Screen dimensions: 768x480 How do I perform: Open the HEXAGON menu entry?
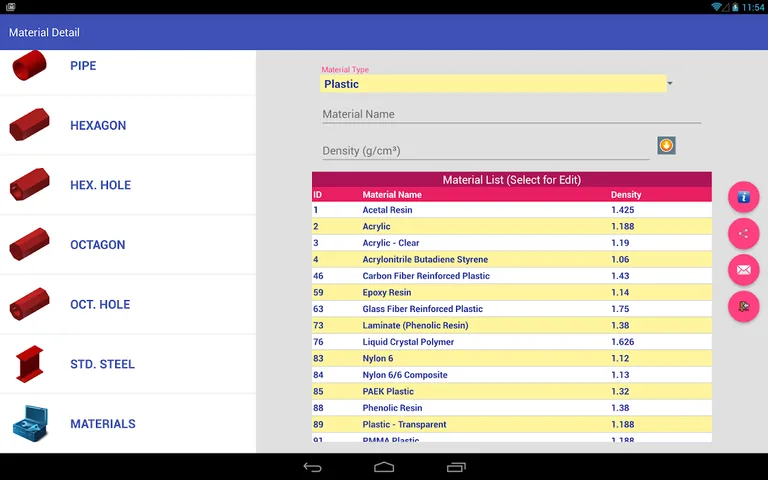[x=128, y=125]
